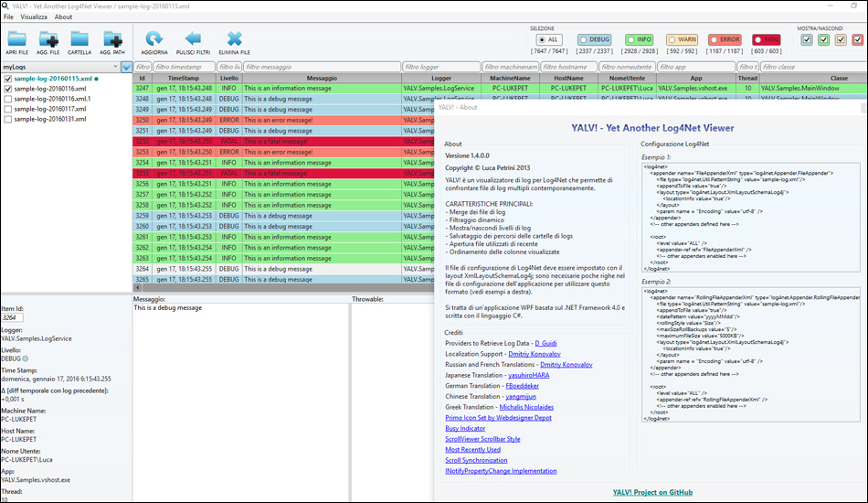Open Primo Icon Set by Webdesigner Depot link
Image resolution: width=868 pixels, height=503 pixels.
coord(498,418)
